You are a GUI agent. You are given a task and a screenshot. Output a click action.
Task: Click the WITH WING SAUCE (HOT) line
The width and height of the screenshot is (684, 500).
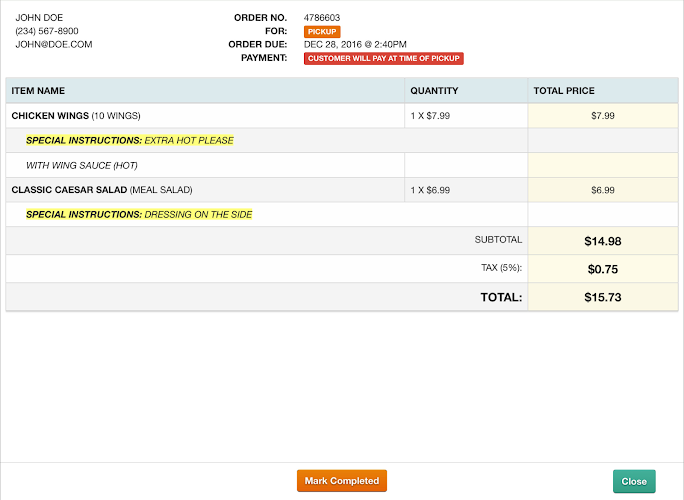pos(82,165)
